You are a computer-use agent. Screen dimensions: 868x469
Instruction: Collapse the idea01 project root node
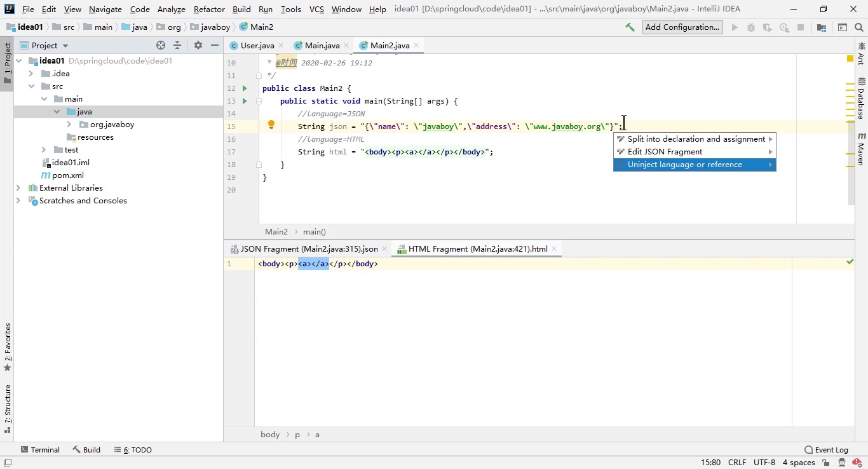tap(19, 61)
